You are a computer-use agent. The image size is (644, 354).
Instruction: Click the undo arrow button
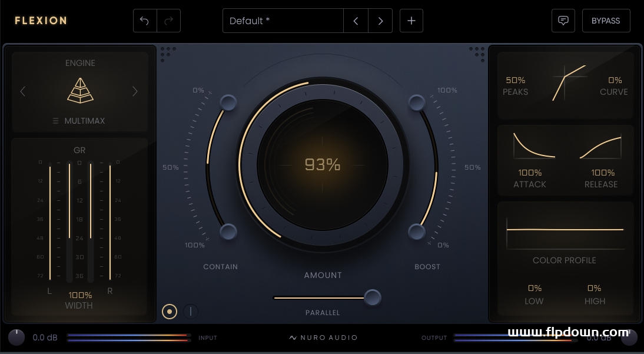pos(145,21)
